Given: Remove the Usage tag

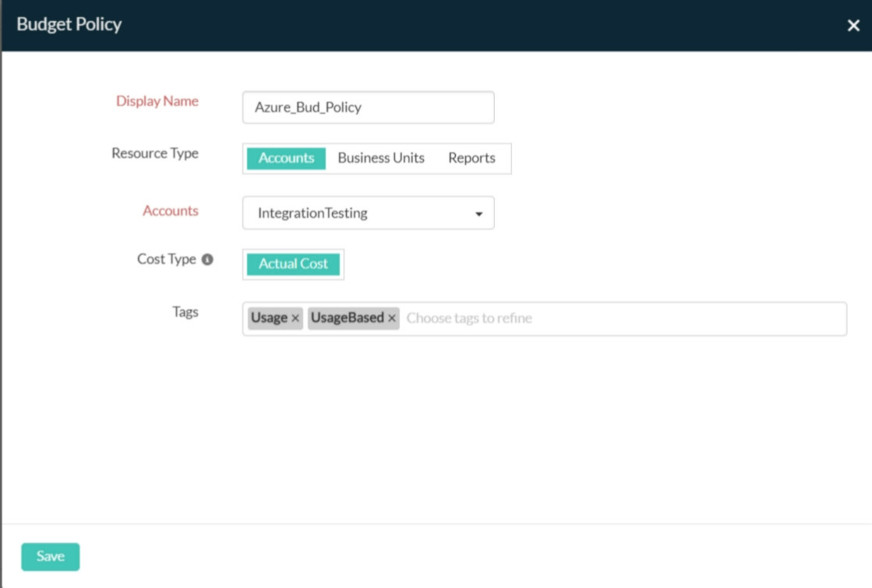Looking at the screenshot, I should (295, 319).
